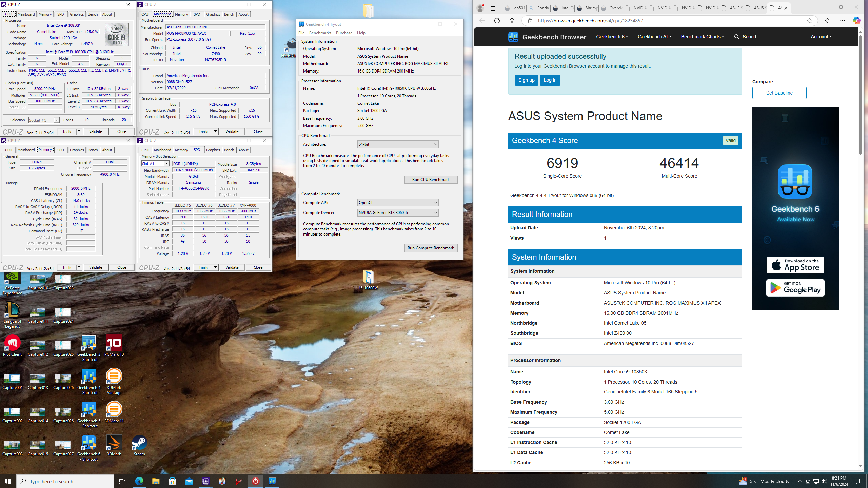
Task: Open the Mail app from taskbar
Action: pyautogui.click(x=189, y=481)
